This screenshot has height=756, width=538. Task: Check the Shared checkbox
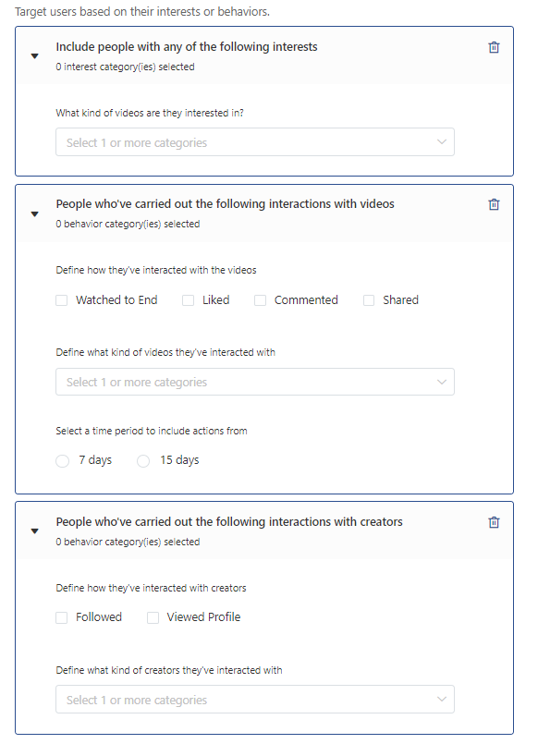(369, 300)
